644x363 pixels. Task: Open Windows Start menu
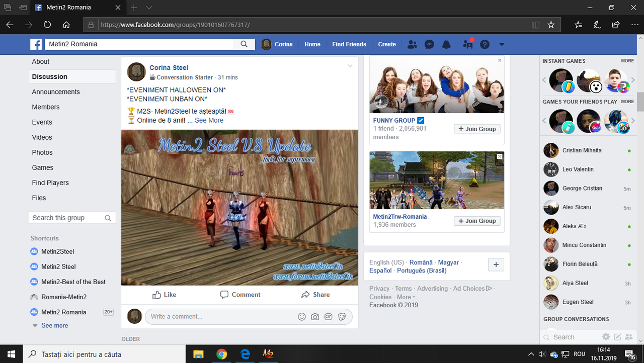point(11,354)
